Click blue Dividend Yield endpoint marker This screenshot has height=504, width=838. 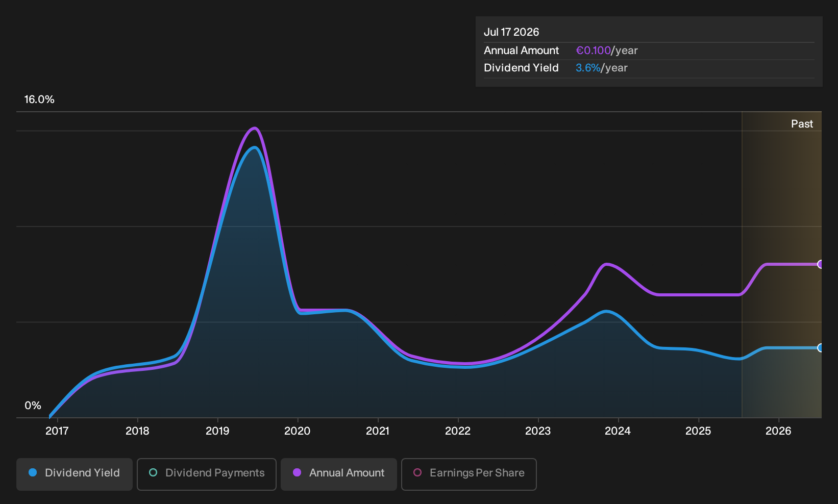[820, 348]
